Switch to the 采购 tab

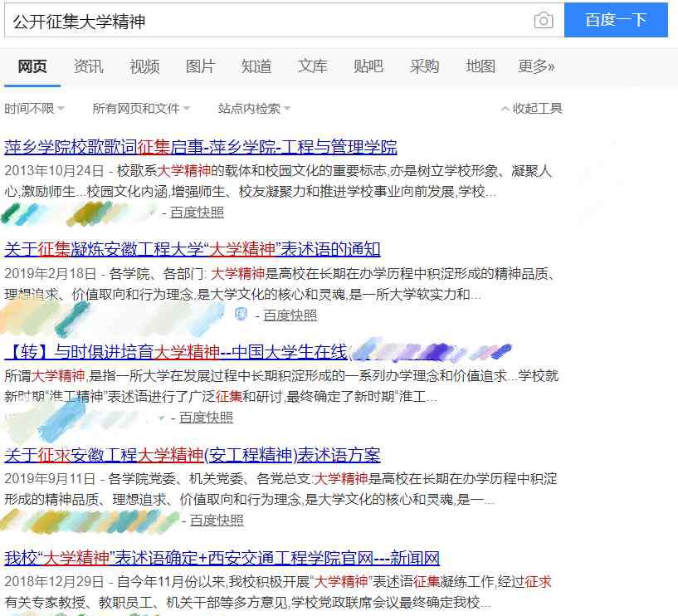coord(424,66)
